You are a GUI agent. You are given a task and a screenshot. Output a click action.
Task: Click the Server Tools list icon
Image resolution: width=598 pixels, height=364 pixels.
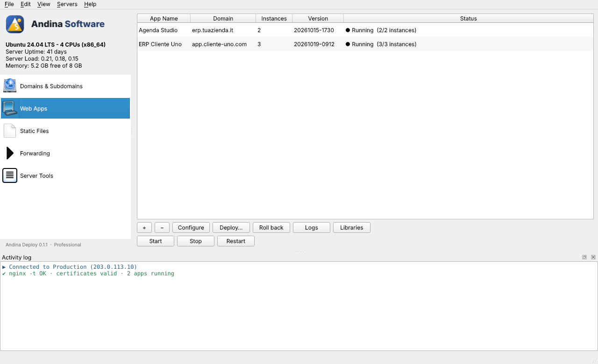10,175
